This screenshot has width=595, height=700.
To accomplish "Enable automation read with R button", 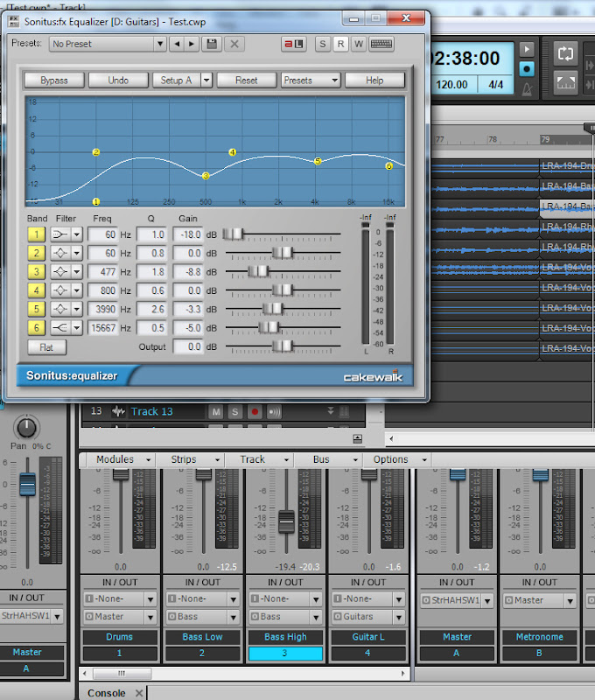I will [340, 44].
